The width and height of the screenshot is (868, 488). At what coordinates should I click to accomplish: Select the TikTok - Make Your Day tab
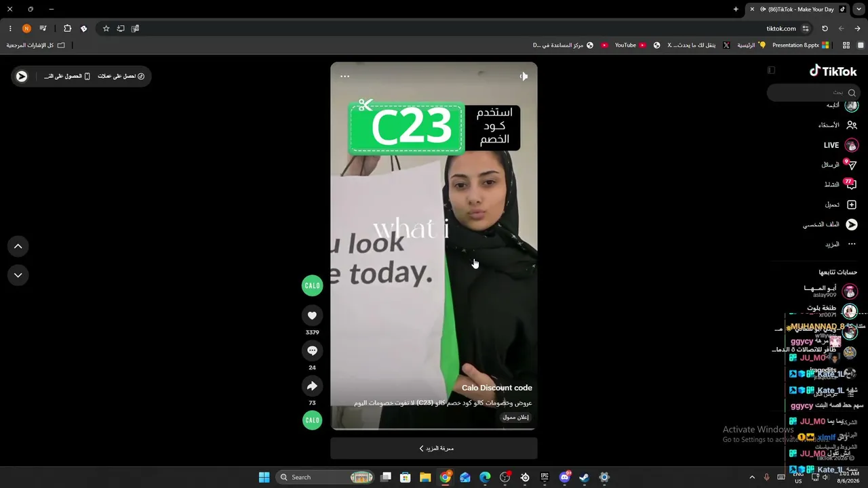tap(797, 9)
